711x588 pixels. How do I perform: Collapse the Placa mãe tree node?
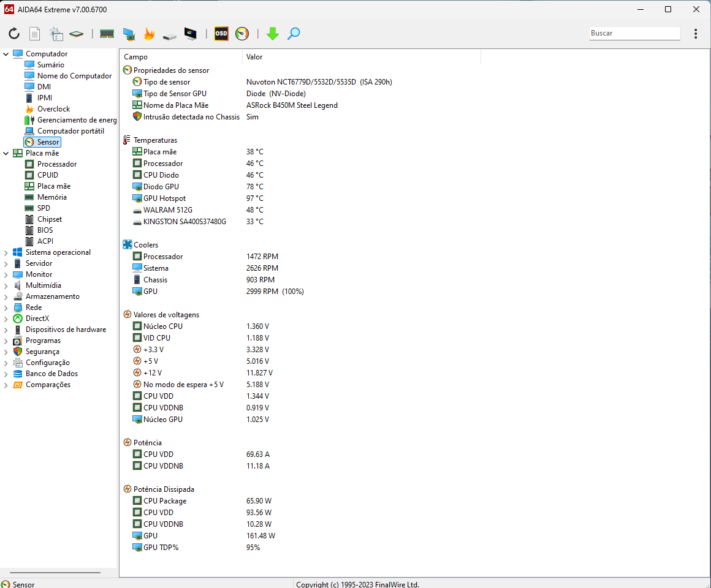tap(6, 153)
